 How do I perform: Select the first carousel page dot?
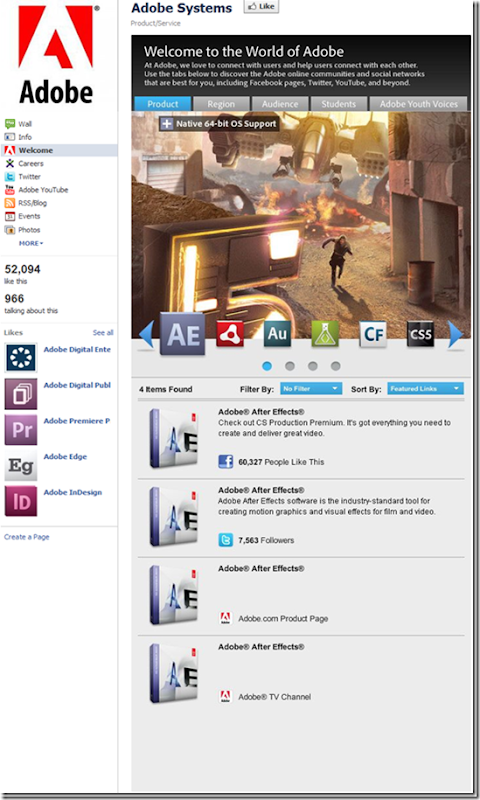click(x=267, y=366)
